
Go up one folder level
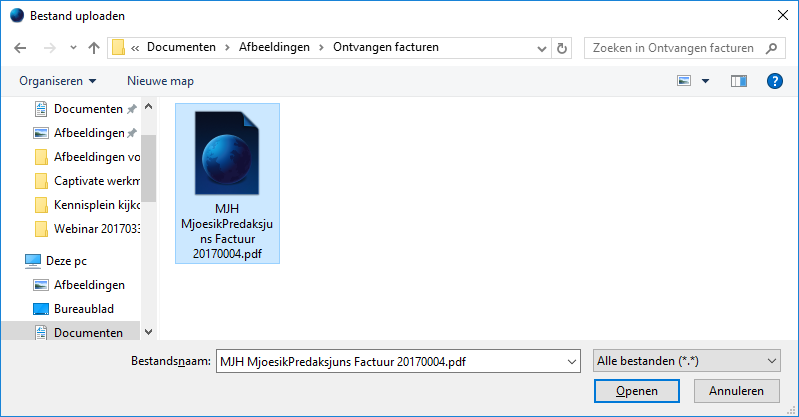94,48
